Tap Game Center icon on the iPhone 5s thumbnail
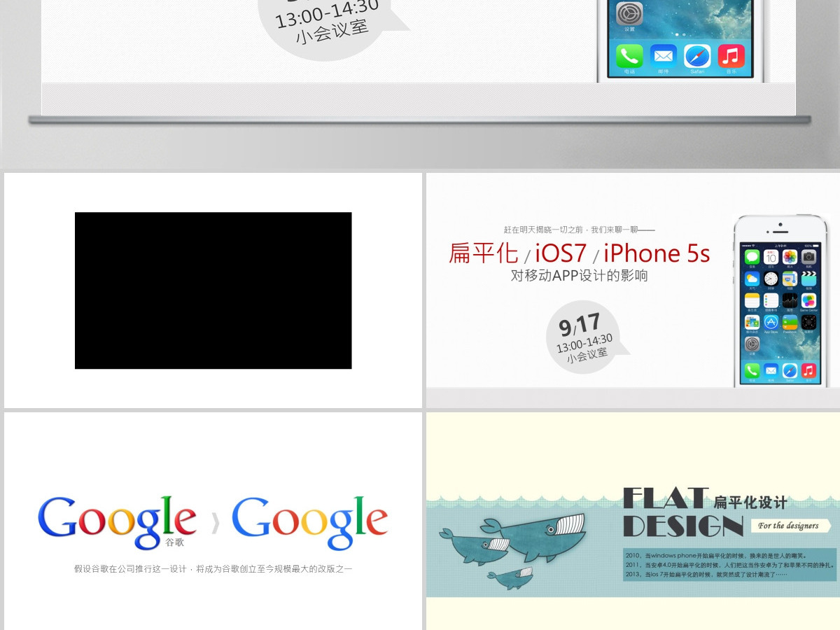The width and height of the screenshot is (840, 630). 809,300
